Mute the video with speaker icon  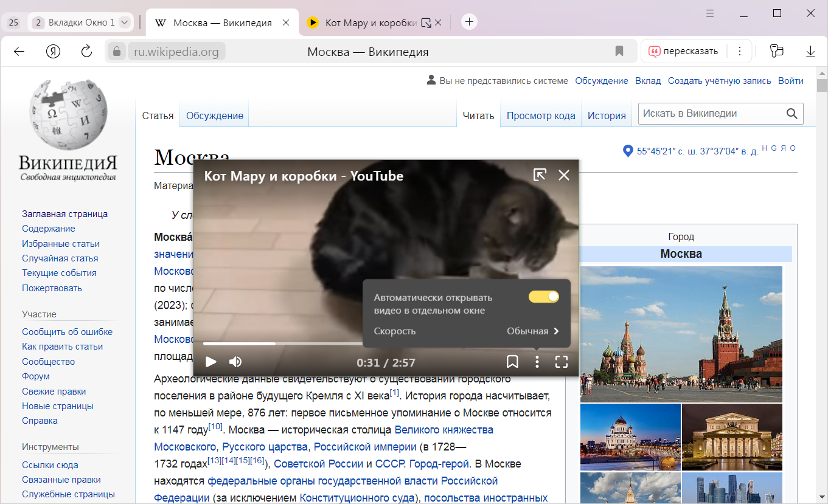point(235,362)
